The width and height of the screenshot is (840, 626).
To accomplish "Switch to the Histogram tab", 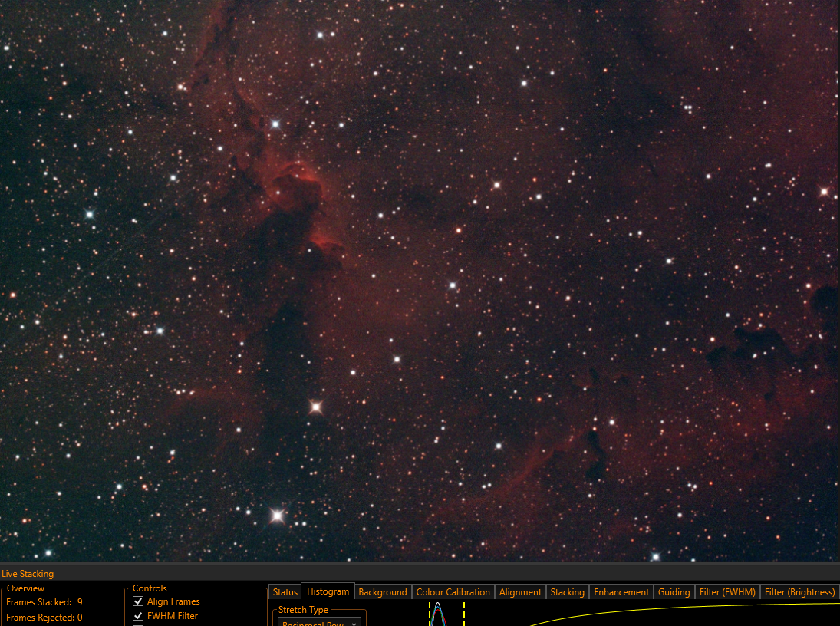I will click(328, 591).
